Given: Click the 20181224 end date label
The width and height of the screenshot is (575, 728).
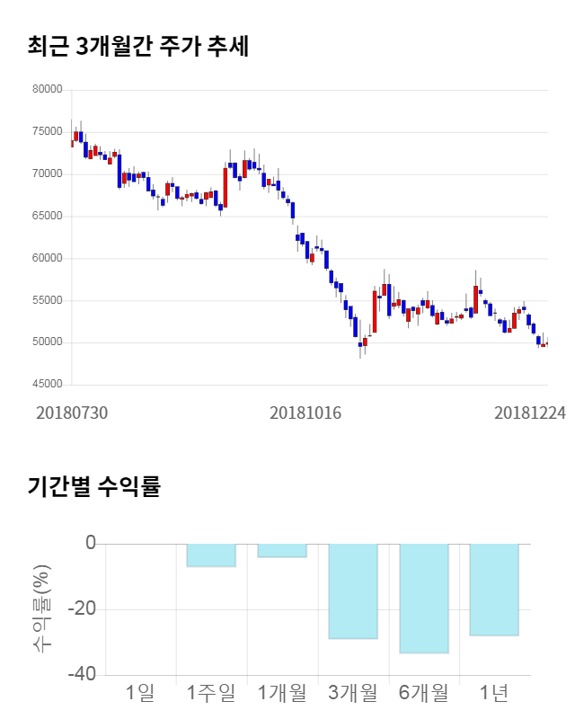Looking at the screenshot, I should click(x=530, y=413).
